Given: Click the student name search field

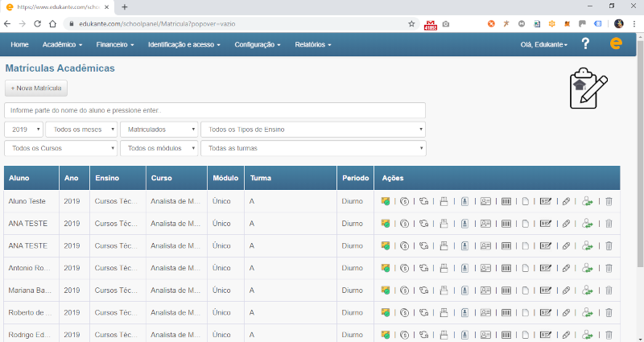Looking at the screenshot, I should [215, 110].
